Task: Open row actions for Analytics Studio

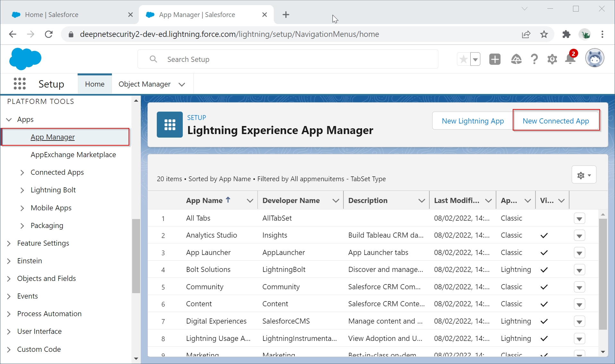Action: coord(579,236)
